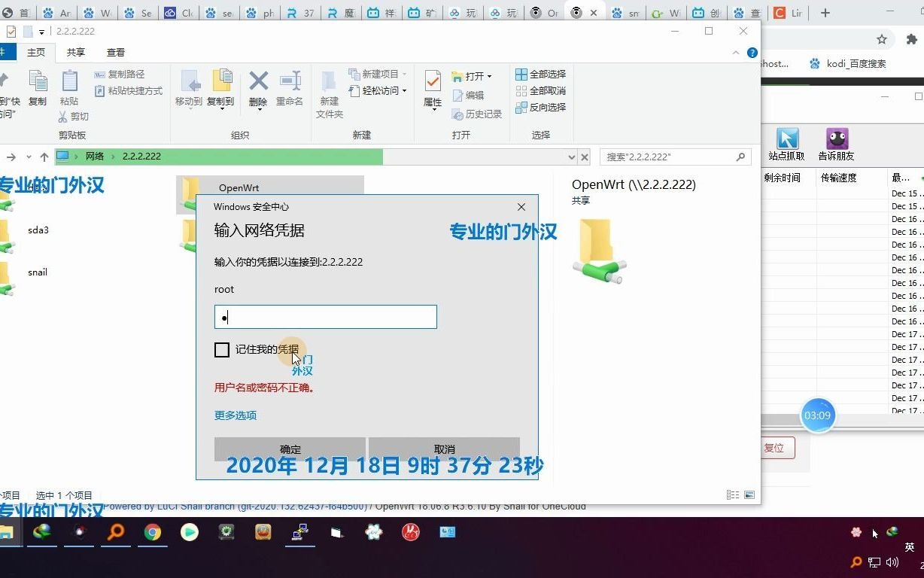Click 告诉朋友 icon in background window
Image resolution: width=924 pixels, height=578 pixels.
tap(836, 144)
